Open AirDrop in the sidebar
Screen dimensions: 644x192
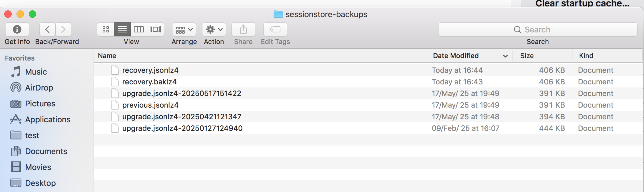point(39,88)
